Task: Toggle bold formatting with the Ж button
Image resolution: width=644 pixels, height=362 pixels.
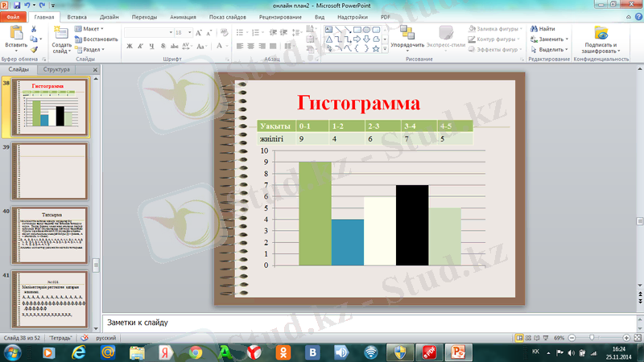Action: 129,47
